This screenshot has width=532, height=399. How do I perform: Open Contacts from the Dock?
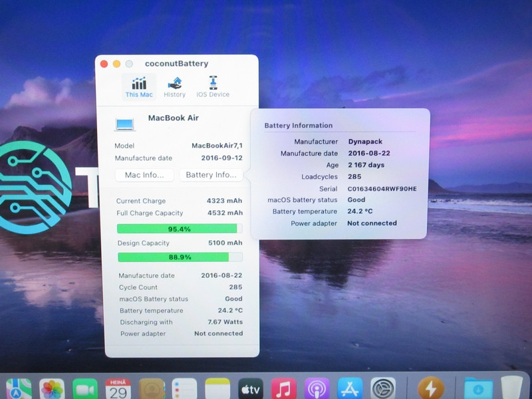point(152,389)
